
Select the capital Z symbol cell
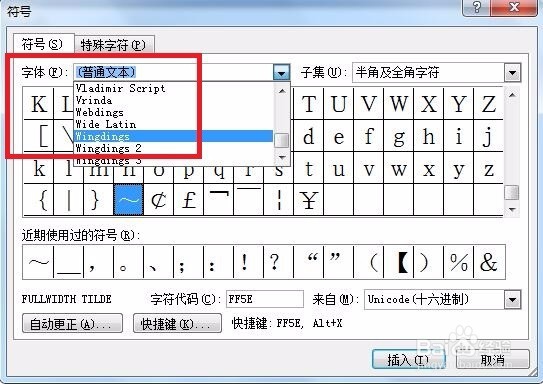[488, 104]
